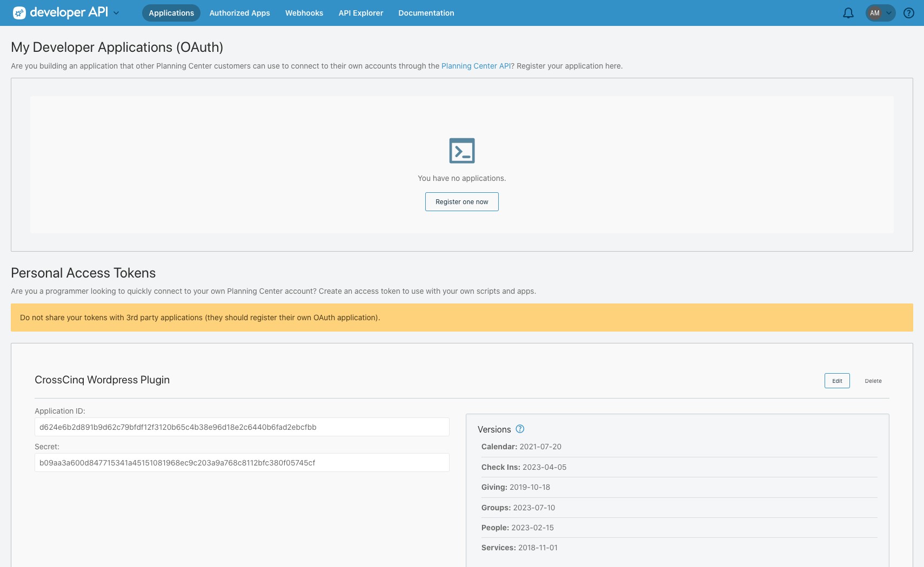The width and height of the screenshot is (924, 567).
Task: Click Register one now button
Action: click(462, 201)
